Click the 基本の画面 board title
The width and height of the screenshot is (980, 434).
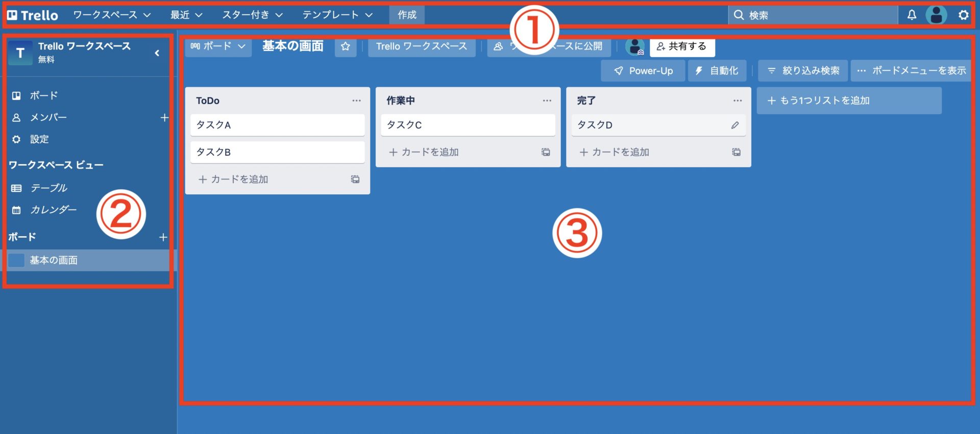coord(292,46)
